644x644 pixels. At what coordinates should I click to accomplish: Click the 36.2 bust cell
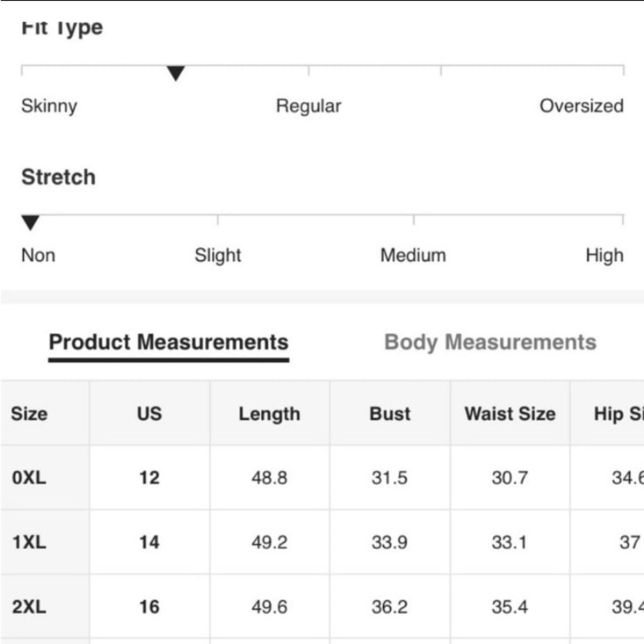(x=390, y=607)
